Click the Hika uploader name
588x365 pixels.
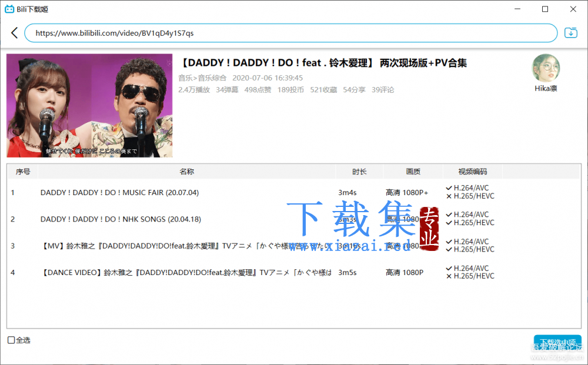click(x=546, y=88)
